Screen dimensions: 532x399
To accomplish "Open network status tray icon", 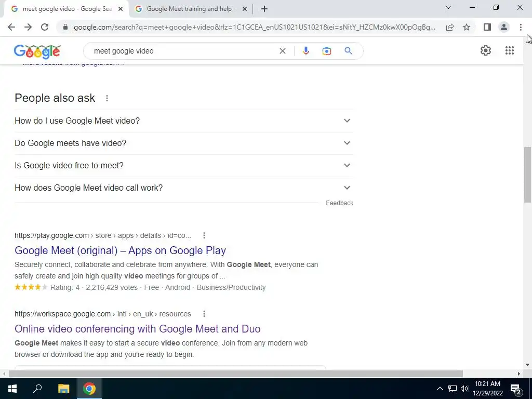I will coord(453,389).
